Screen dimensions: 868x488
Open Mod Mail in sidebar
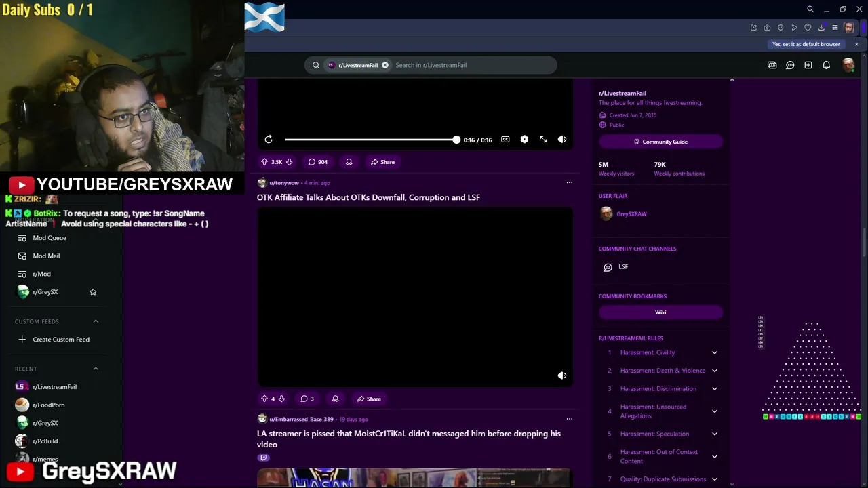[46, 256]
